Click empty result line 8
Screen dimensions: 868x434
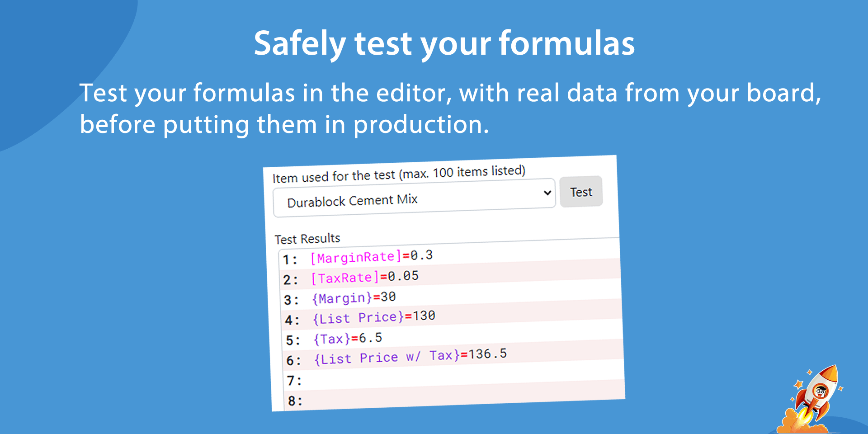pos(455,397)
